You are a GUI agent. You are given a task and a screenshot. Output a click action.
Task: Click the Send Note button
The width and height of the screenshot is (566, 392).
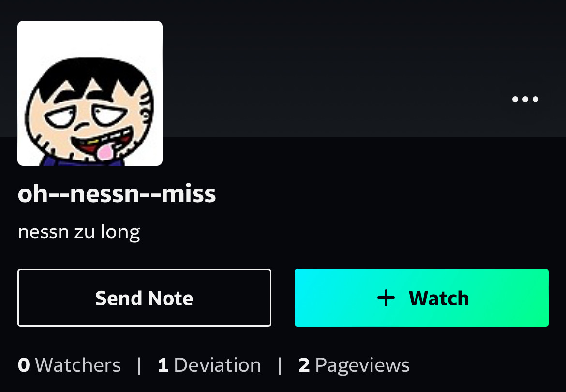(x=144, y=298)
